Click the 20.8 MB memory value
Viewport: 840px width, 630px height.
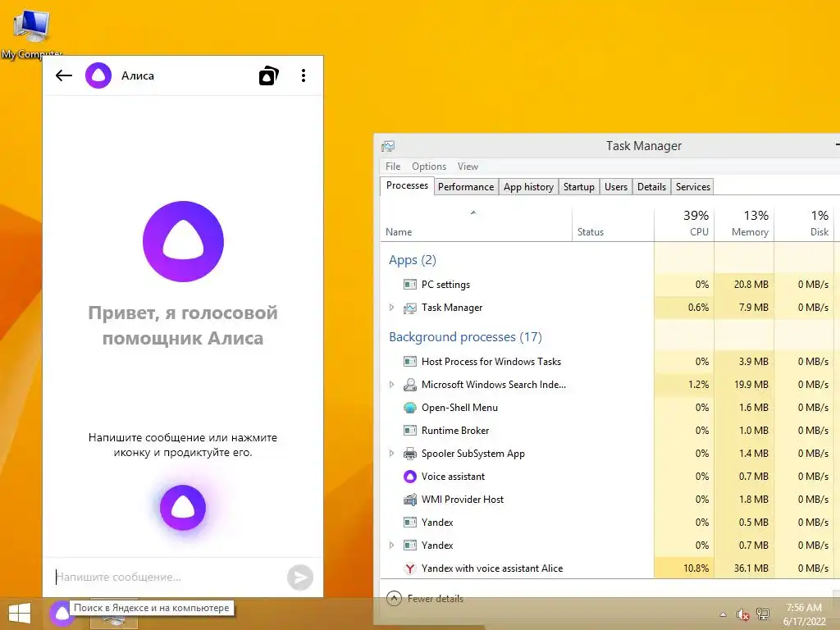(x=751, y=285)
